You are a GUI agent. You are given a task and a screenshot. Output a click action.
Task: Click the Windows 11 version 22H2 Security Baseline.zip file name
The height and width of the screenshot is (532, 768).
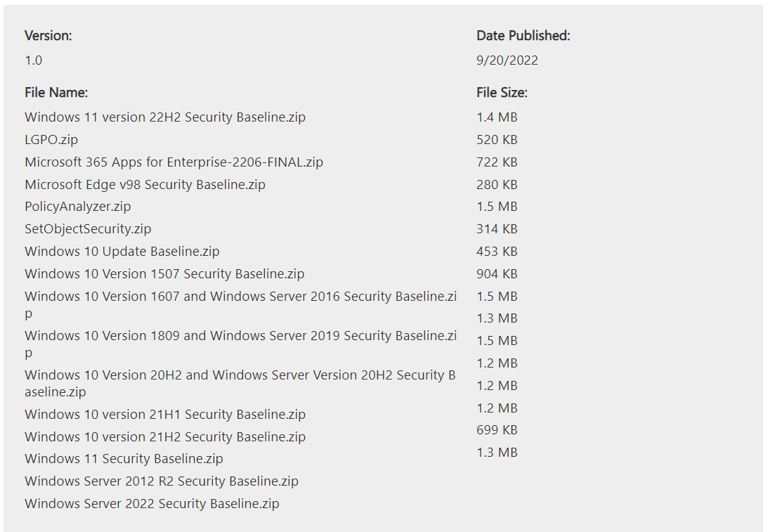(165, 117)
